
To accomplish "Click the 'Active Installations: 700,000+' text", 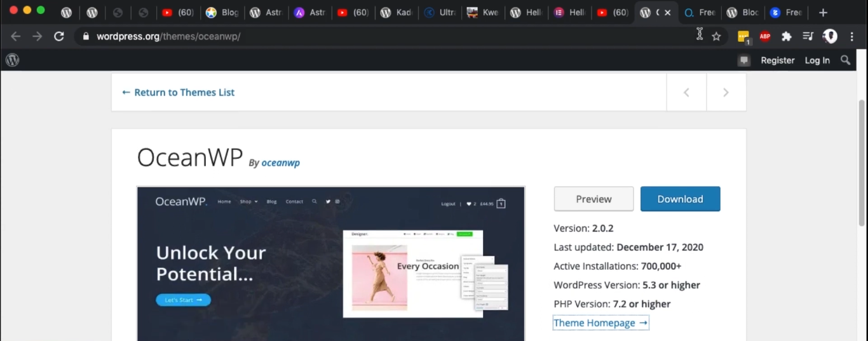I will (617, 267).
